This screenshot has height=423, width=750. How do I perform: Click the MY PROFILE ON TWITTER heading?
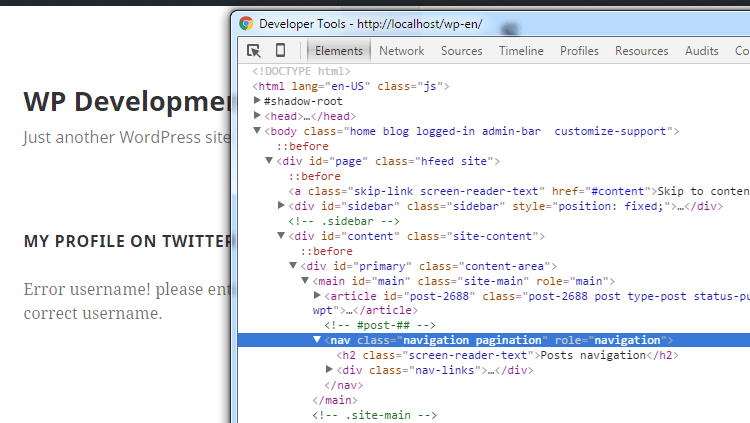click(x=127, y=241)
